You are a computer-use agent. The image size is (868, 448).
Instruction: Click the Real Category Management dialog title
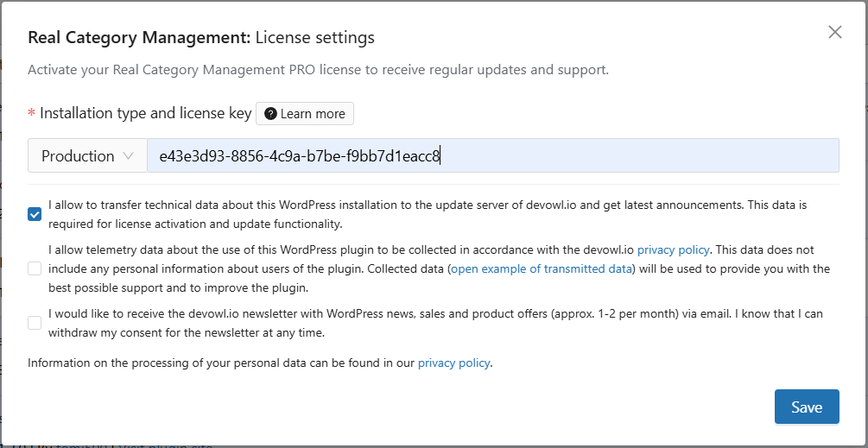pos(201,38)
